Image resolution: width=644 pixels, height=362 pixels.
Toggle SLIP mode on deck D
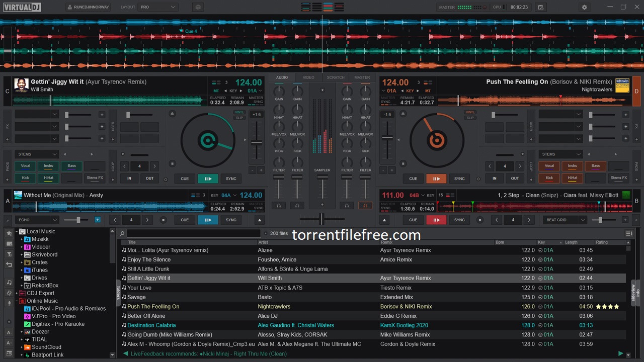470,118
